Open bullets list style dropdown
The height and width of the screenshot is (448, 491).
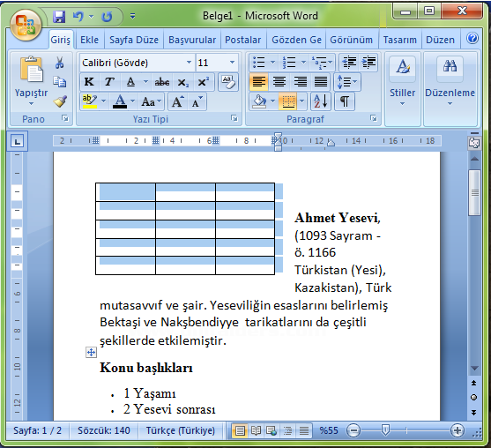click(x=272, y=63)
